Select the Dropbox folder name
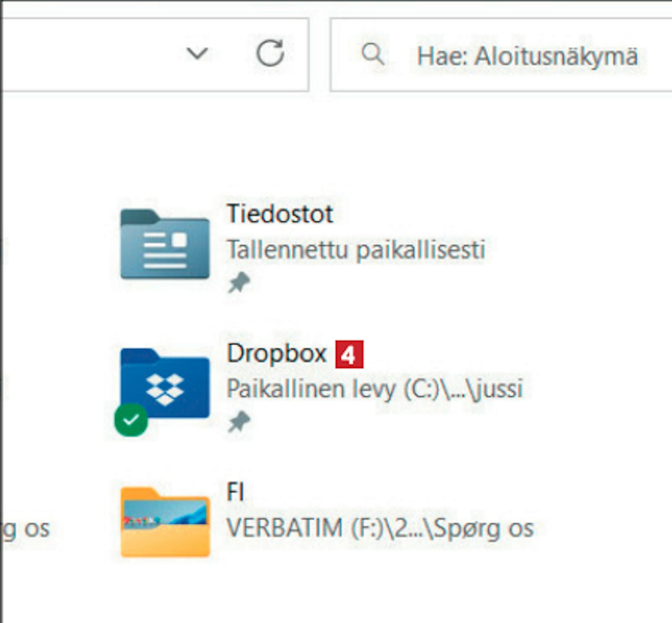 277,354
